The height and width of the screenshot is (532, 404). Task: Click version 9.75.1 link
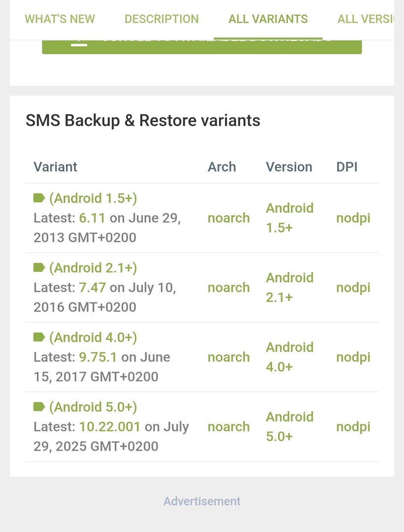coord(98,357)
